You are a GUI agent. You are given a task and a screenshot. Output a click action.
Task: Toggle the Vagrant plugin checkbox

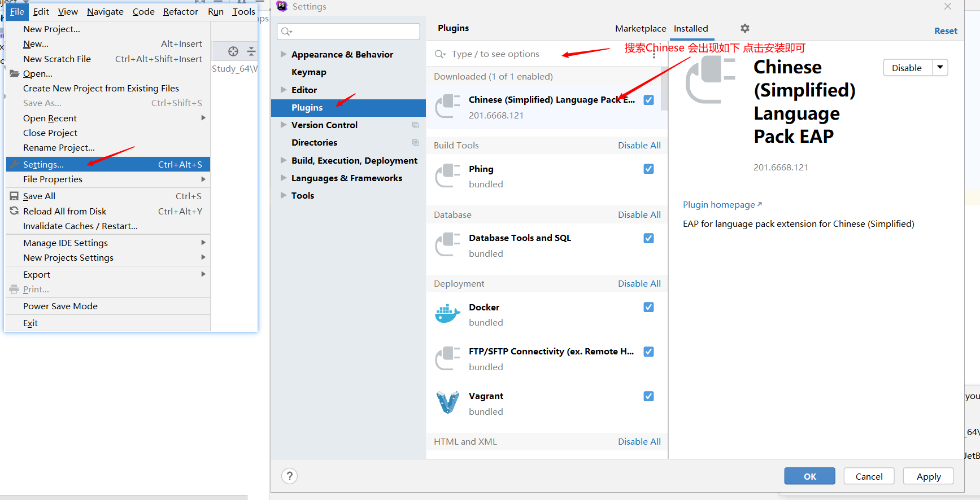pos(648,396)
